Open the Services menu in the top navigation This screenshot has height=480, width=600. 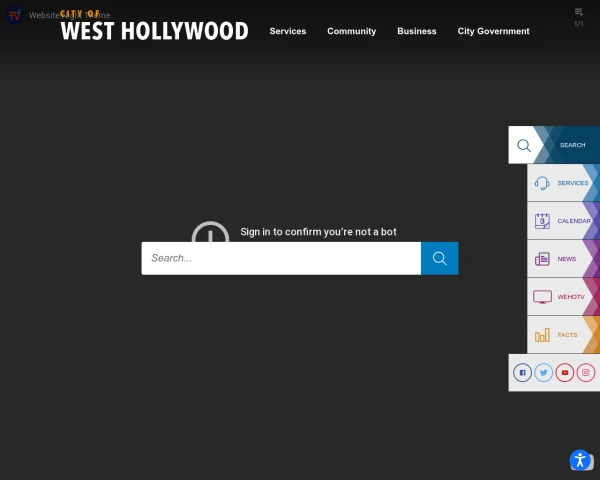pyautogui.click(x=288, y=31)
